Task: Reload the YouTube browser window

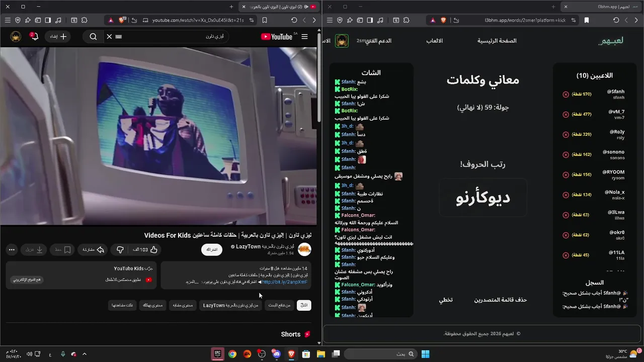Action: 294,20
